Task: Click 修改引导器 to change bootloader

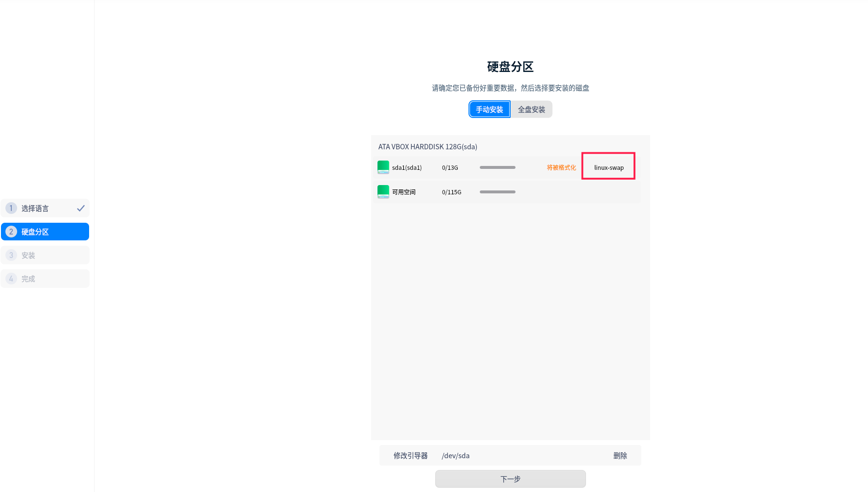Action: [x=411, y=455]
